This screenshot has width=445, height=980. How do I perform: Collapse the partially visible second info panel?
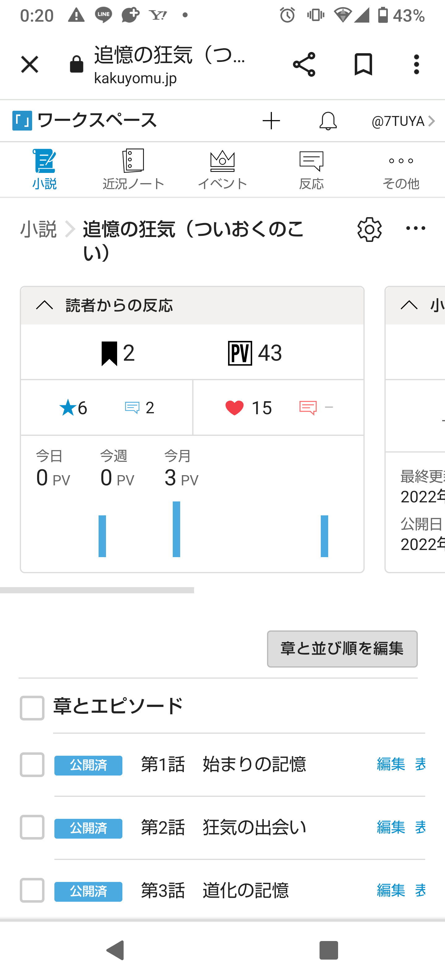click(x=409, y=305)
